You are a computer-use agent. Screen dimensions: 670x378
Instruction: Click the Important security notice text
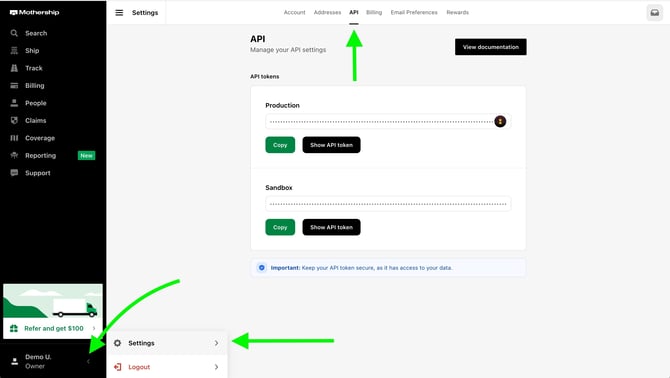coord(361,268)
